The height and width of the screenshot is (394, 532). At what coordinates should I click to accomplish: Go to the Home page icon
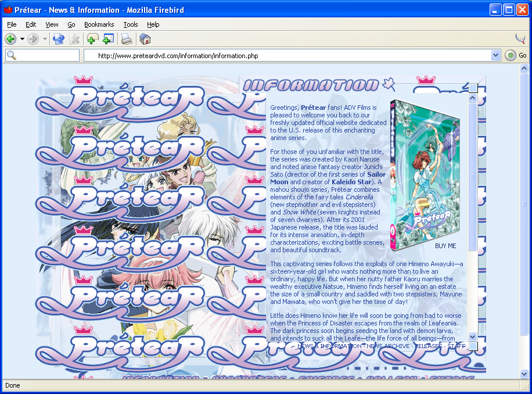pyautogui.click(x=145, y=39)
